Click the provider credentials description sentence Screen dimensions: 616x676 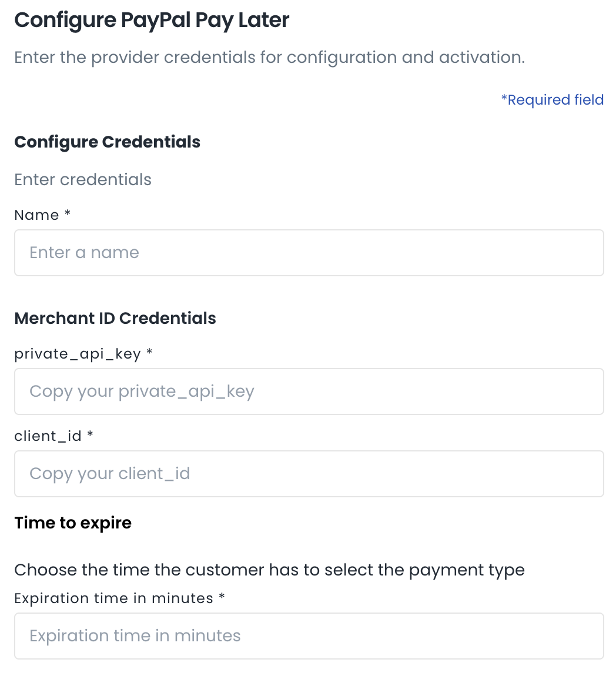coord(269,58)
